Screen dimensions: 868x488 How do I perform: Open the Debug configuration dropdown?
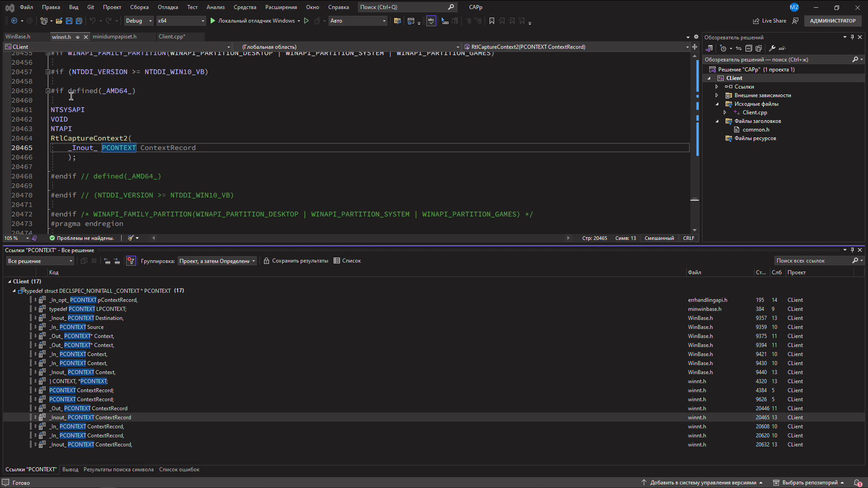click(x=138, y=21)
